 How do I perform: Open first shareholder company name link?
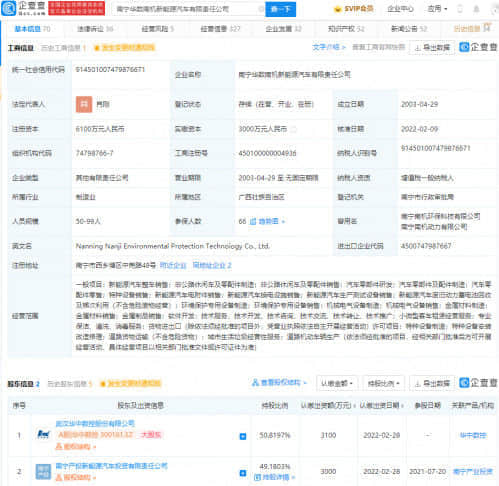click(95, 424)
